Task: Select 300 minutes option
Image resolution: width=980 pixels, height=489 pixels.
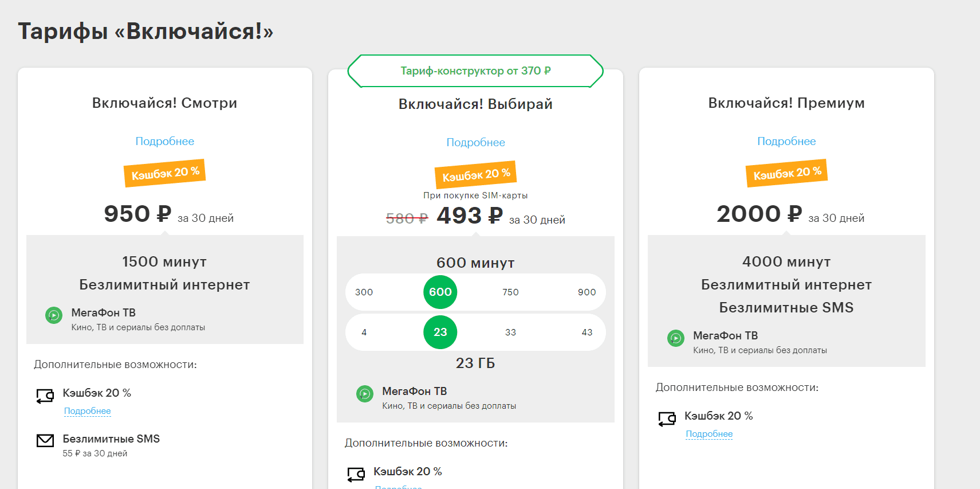Action: tap(364, 292)
